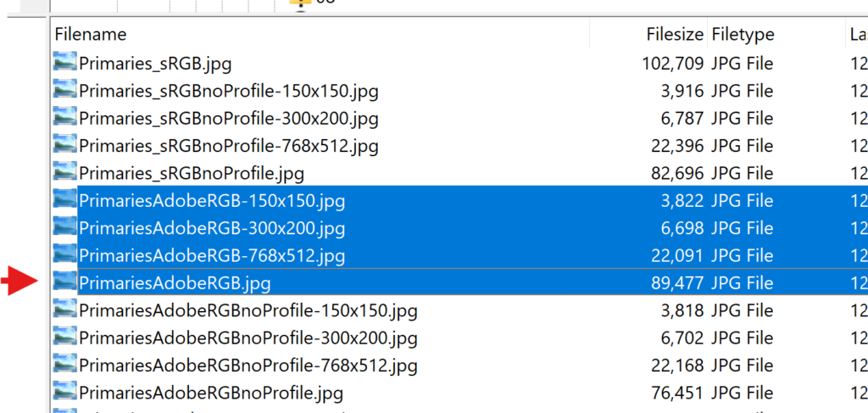The height and width of the screenshot is (413, 868).
Task: Click the 89,477 filesize value
Action: pyautogui.click(x=678, y=283)
